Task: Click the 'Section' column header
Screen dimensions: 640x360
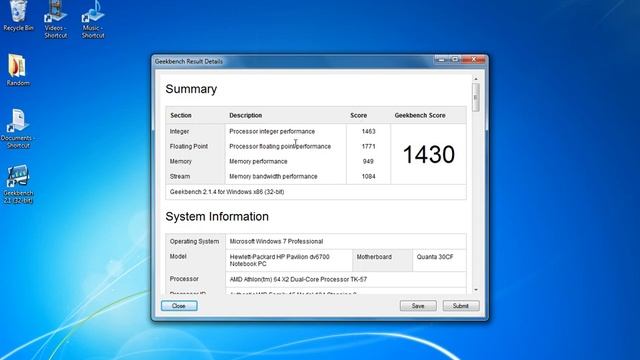Action: pos(181,116)
